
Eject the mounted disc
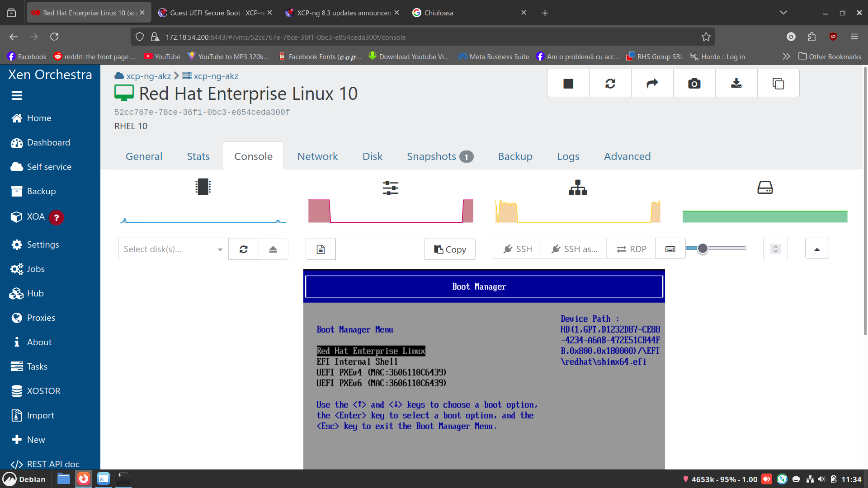pos(273,249)
